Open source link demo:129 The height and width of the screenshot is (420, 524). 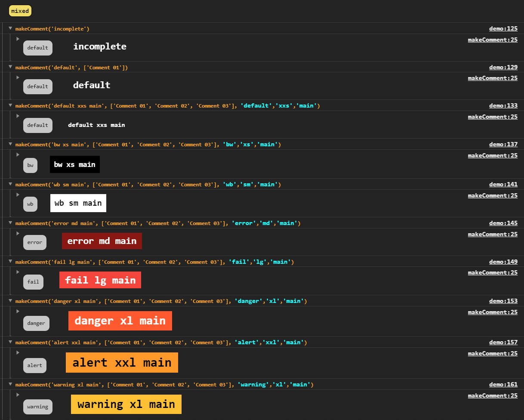coord(503,67)
